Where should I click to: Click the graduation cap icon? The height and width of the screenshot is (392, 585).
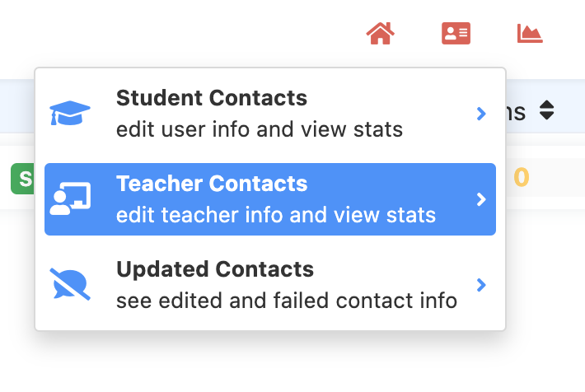click(70, 114)
